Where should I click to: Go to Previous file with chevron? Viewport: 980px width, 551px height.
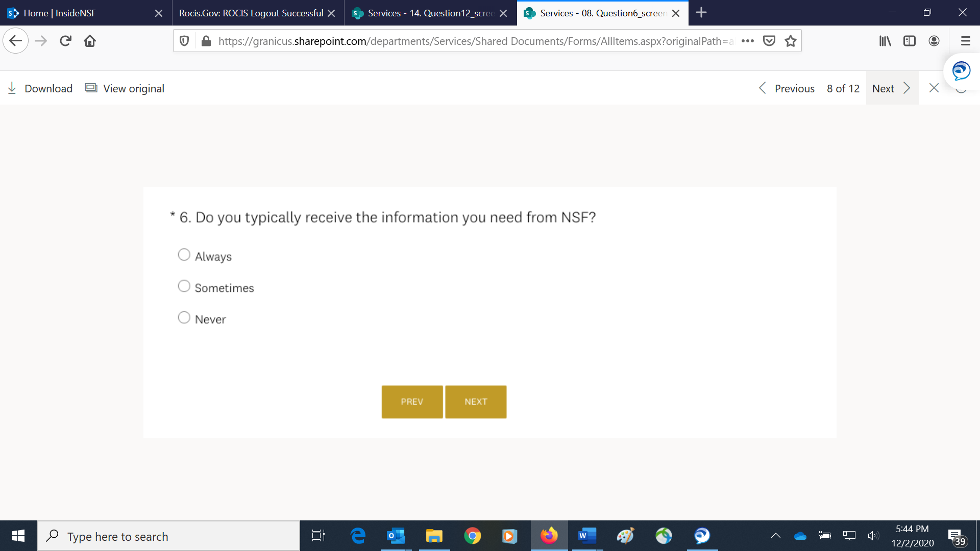click(x=763, y=88)
